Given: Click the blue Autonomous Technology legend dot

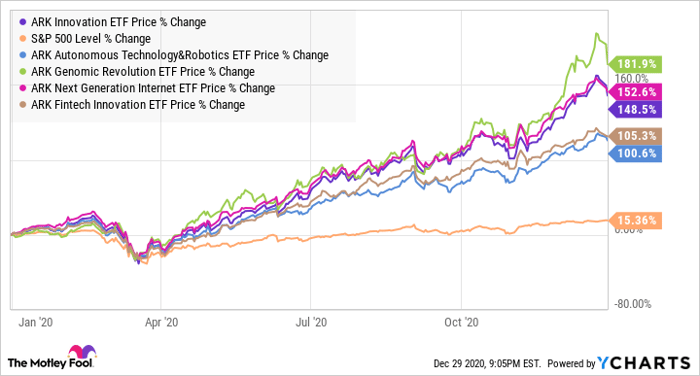Looking at the screenshot, I should [x=23, y=55].
